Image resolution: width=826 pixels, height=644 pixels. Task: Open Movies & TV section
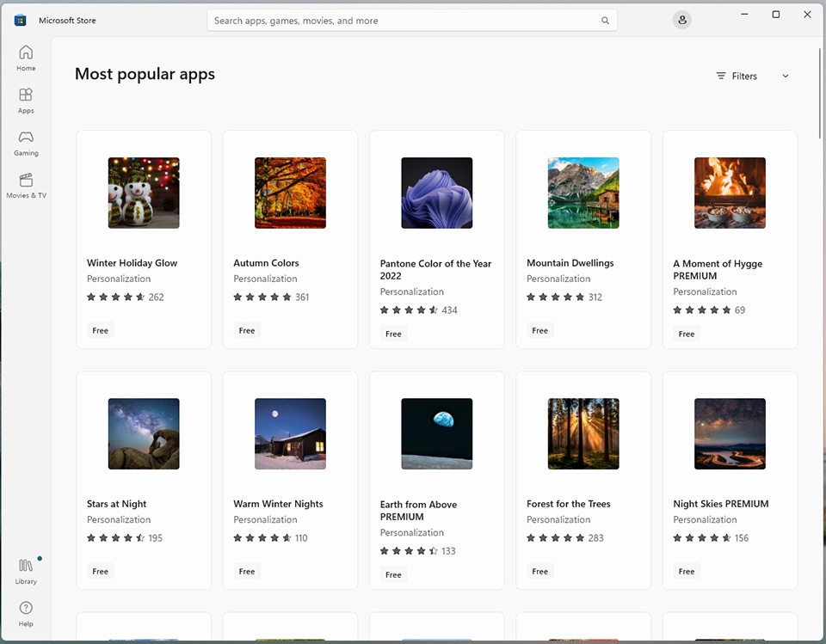point(26,186)
